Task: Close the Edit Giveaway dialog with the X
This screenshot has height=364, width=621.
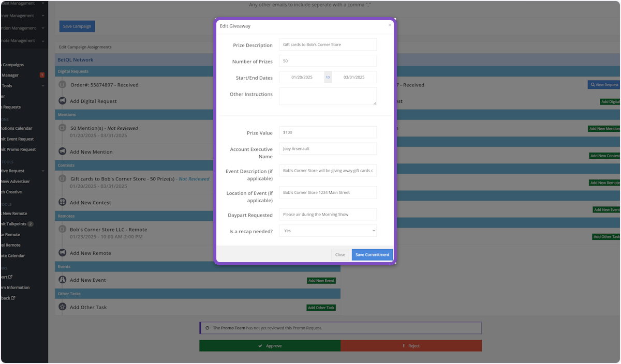Action: [x=390, y=25]
